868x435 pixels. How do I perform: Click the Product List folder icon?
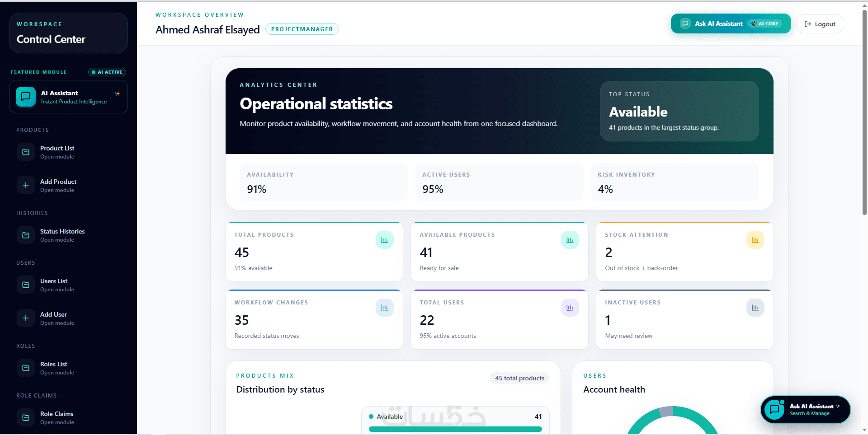(26, 152)
